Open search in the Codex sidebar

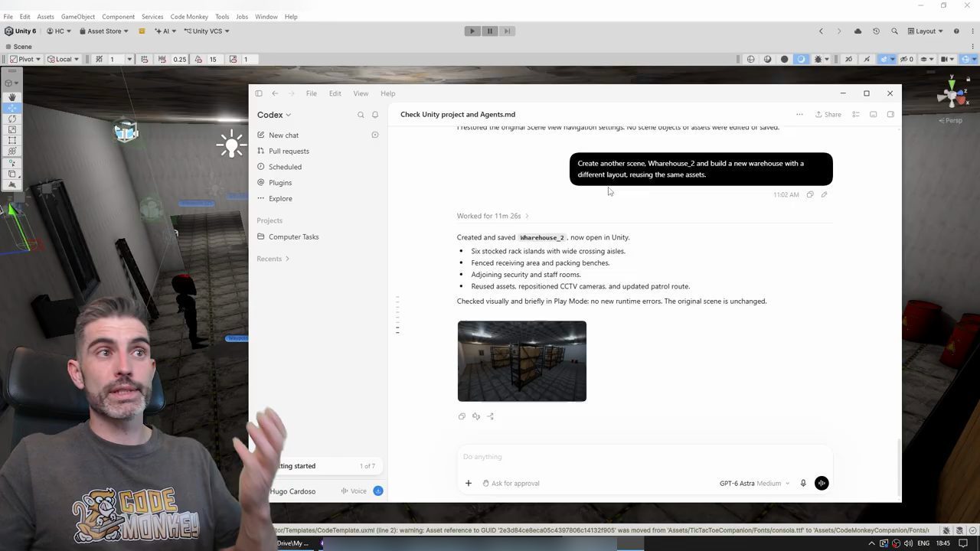(361, 115)
